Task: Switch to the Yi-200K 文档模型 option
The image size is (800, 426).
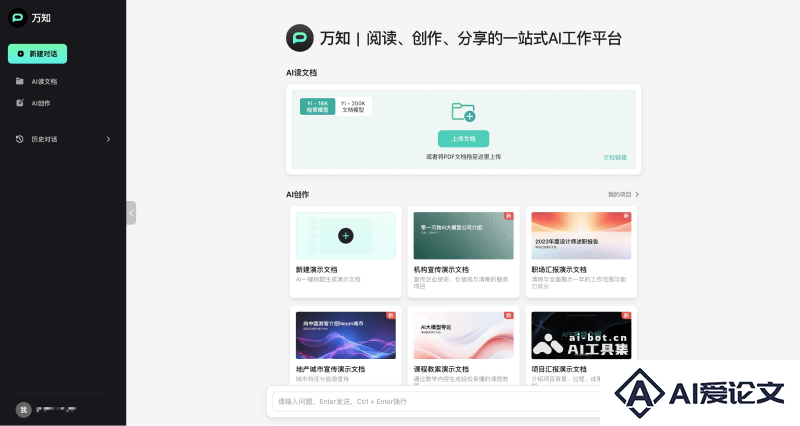Action: point(353,106)
